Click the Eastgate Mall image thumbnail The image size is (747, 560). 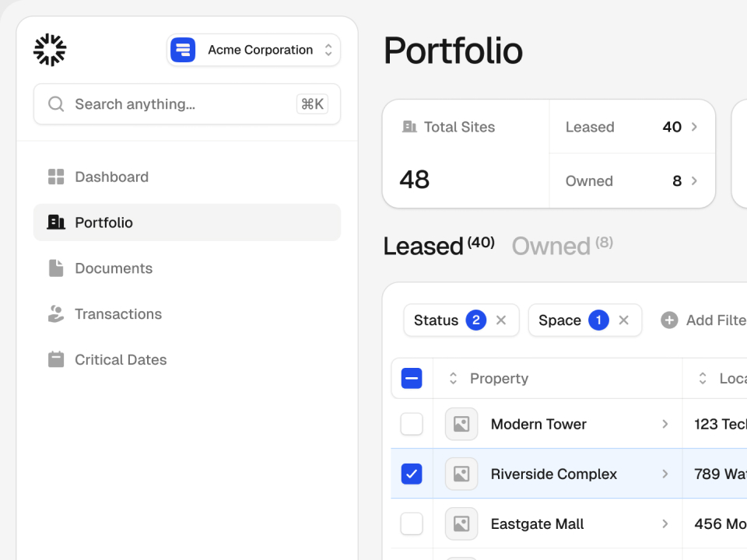[x=461, y=523]
